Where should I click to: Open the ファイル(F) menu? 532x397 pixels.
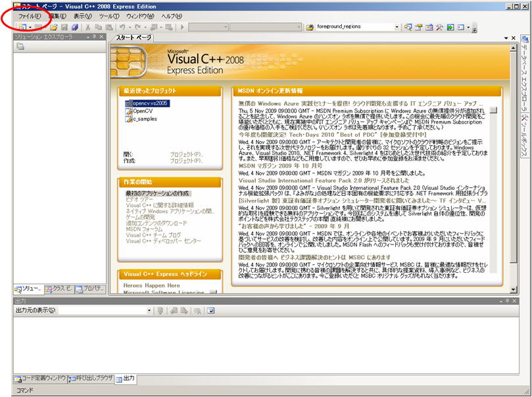point(30,16)
